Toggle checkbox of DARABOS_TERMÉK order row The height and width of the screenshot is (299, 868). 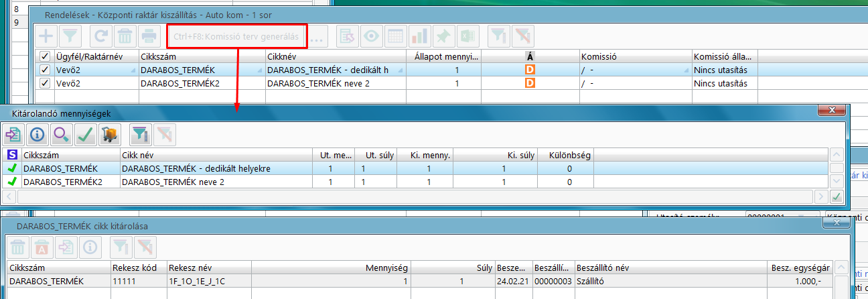tap(45, 70)
